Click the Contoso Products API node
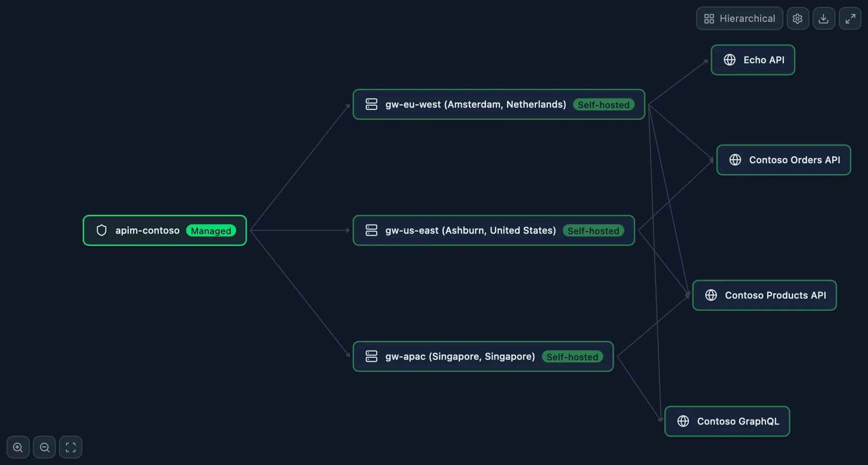Image resolution: width=868 pixels, height=465 pixels. (x=764, y=295)
